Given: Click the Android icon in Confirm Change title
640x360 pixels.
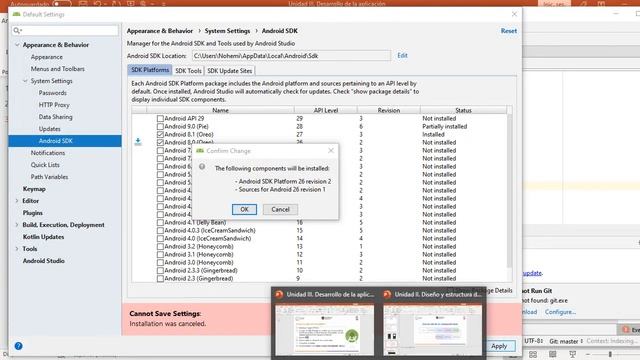Looking at the screenshot, I should tap(200, 151).
